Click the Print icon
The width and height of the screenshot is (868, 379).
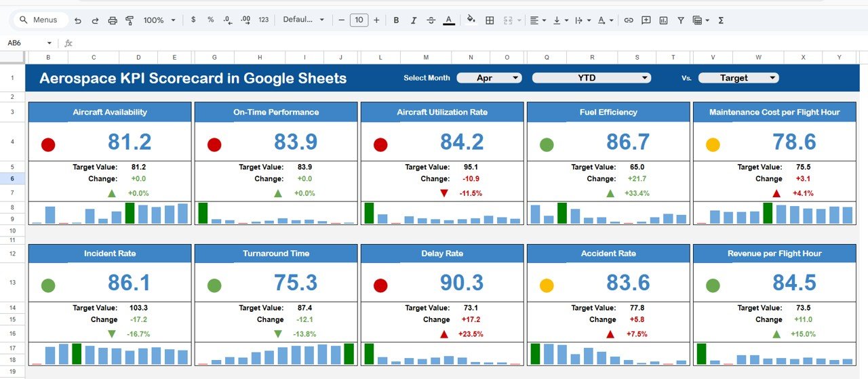click(113, 20)
